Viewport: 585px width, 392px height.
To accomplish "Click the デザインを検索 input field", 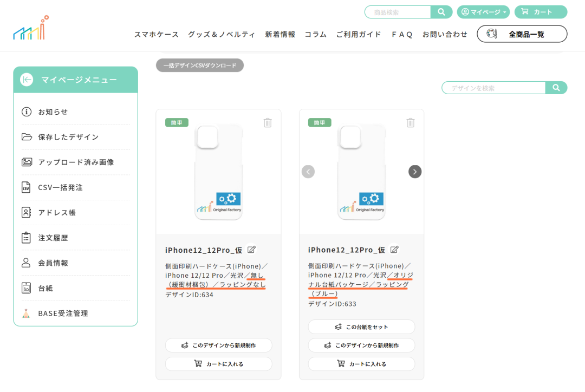I will click(493, 88).
